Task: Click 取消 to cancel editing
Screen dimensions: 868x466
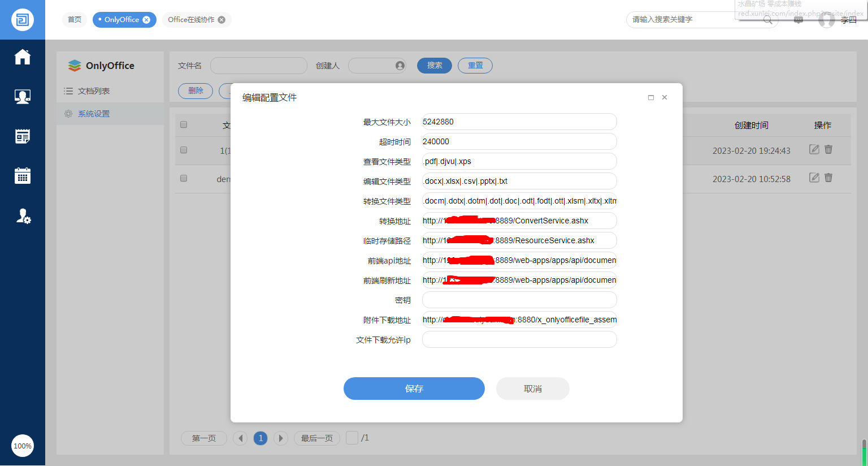Action: pos(533,389)
